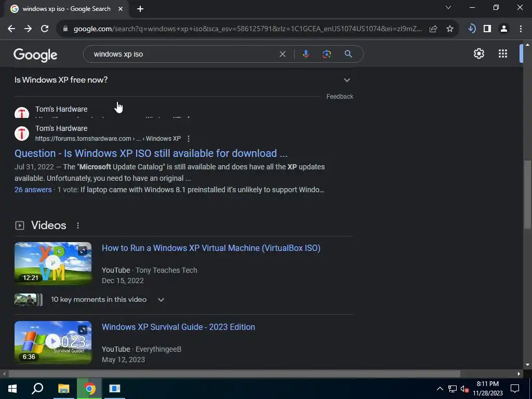Reload the Google search page
Image resolution: width=532 pixels, height=399 pixels.
pos(45,29)
